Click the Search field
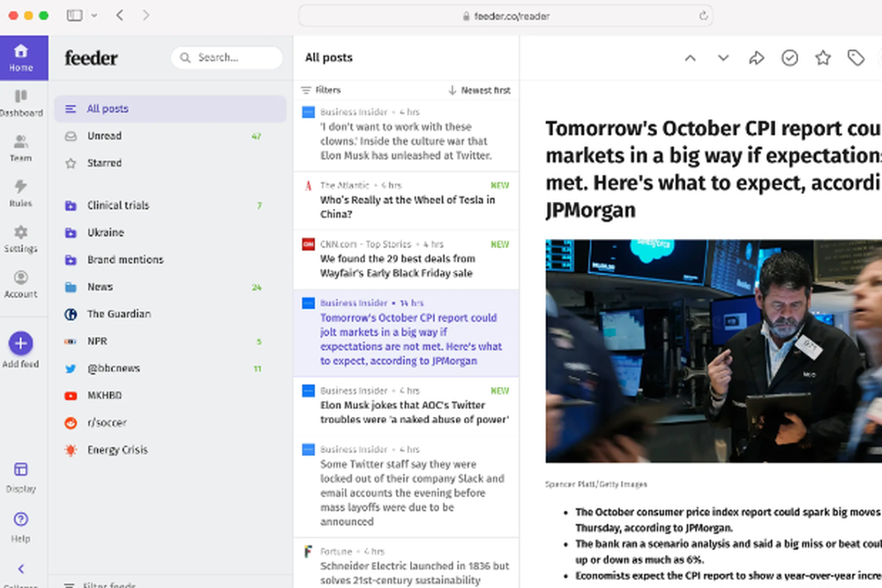Viewport: 882px width, 588px height. [x=227, y=57]
